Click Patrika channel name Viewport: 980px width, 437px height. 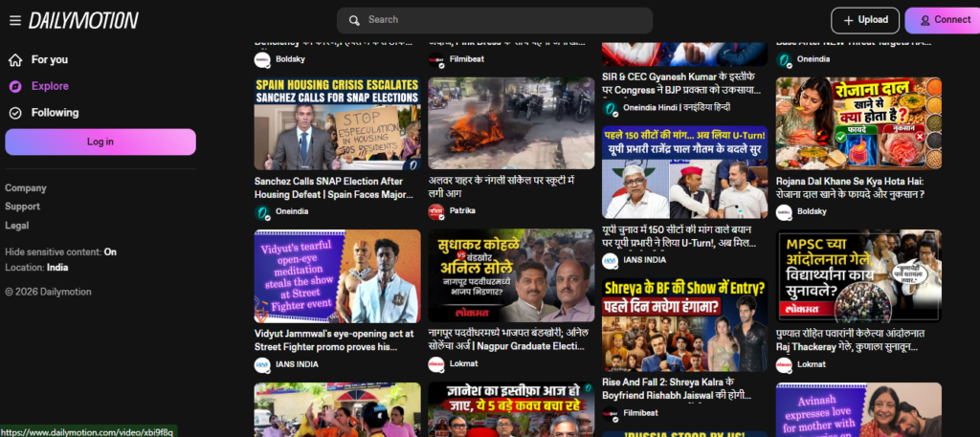[462, 211]
